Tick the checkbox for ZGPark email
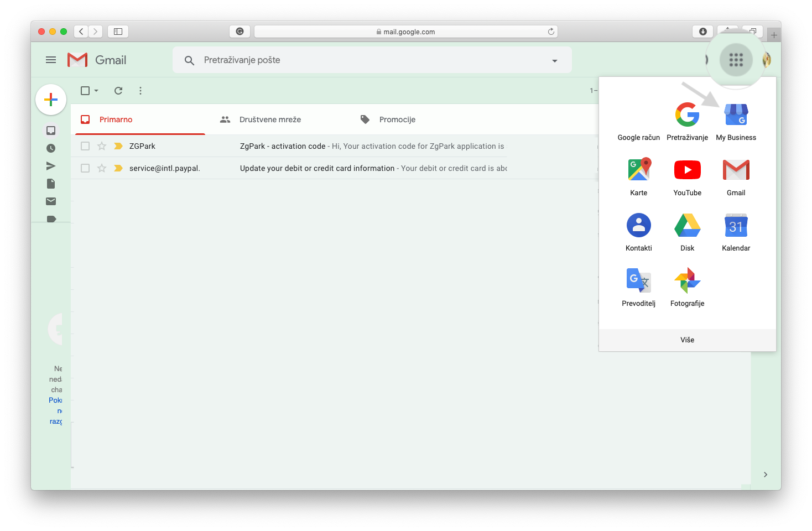This screenshot has width=812, height=531. (x=85, y=146)
